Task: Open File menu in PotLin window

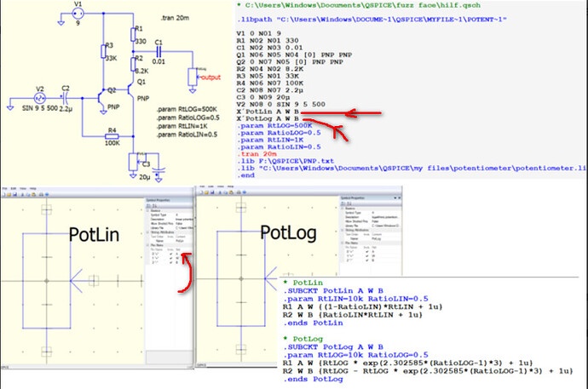Action: pos(5,188)
